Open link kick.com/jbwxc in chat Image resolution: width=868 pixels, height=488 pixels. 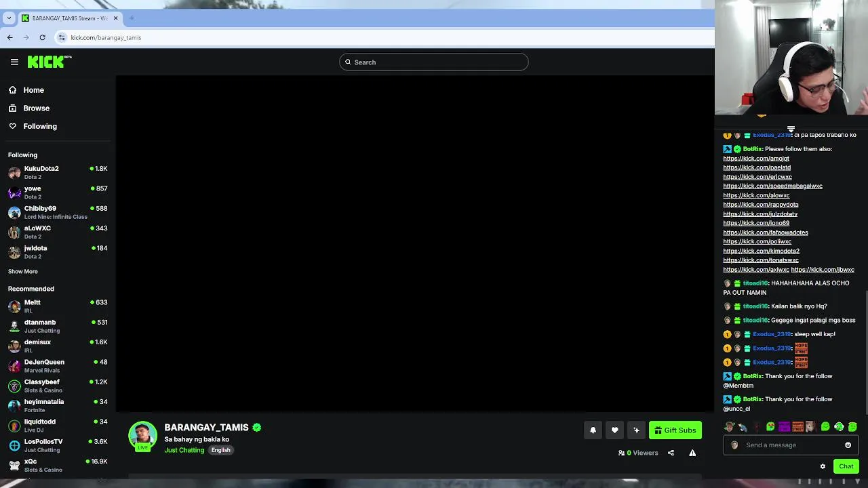pos(823,270)
